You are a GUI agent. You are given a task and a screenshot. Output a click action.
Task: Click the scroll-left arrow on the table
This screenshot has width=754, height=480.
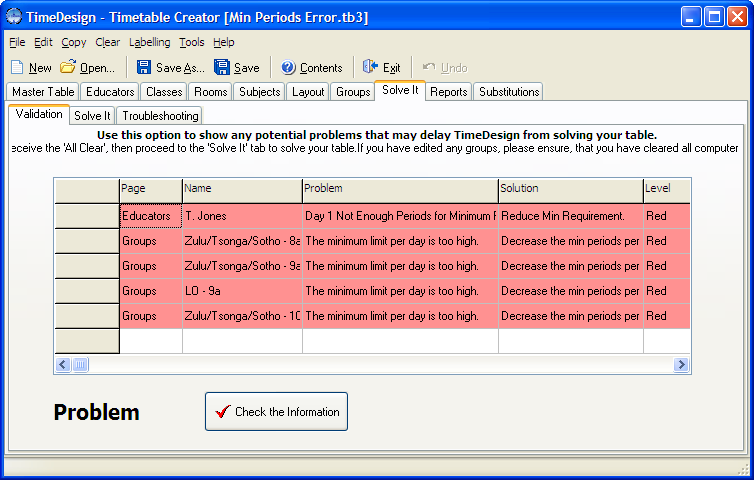tap(63, 365)
